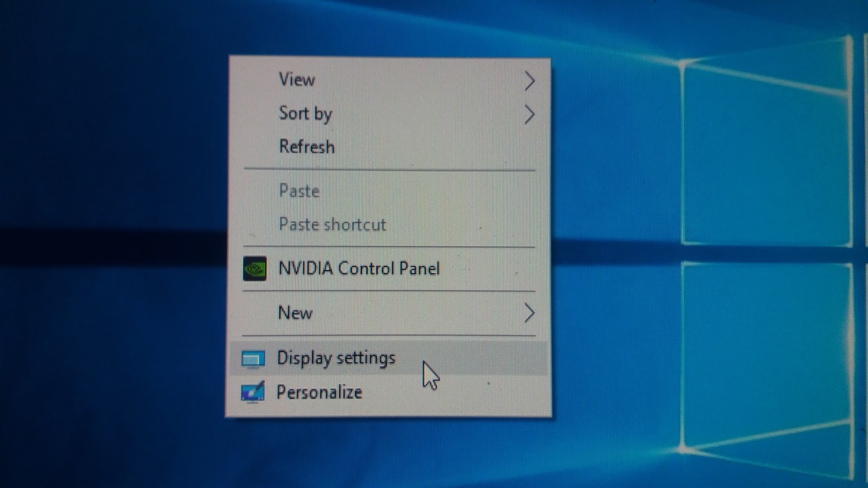Expand the View submenu arrow

click(x=529, y=81)
